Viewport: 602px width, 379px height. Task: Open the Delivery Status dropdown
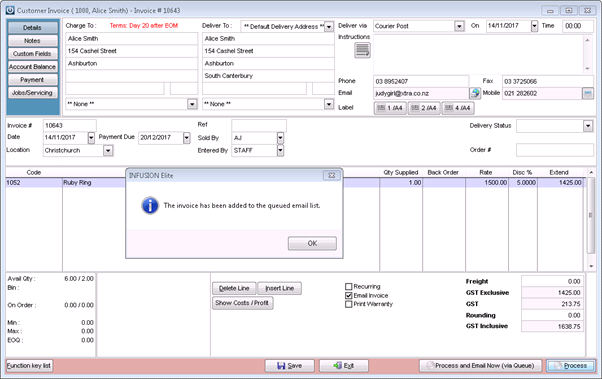click(588, 126)
